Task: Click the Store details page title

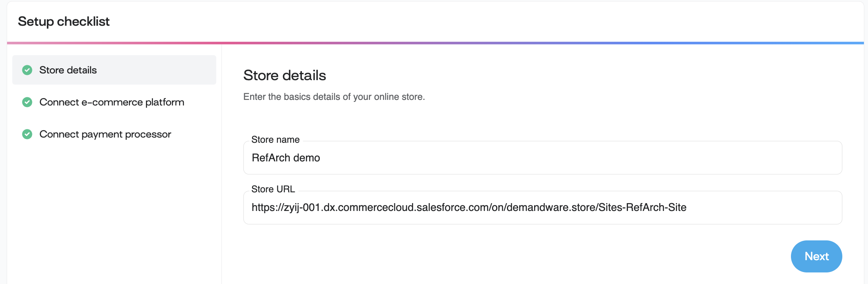Action: click(284, 75)
